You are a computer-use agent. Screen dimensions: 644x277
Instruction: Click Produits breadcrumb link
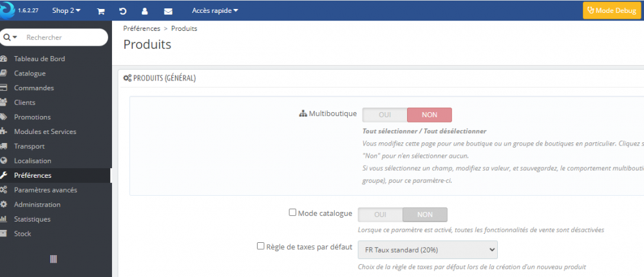pos(184,29)
